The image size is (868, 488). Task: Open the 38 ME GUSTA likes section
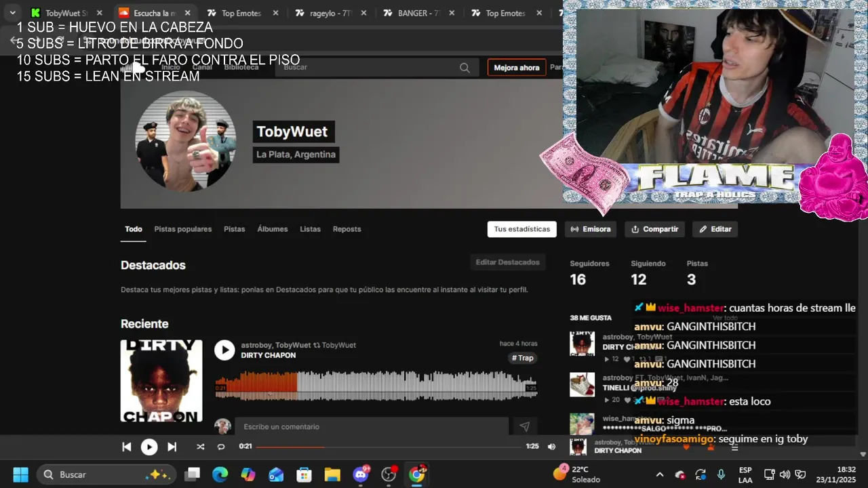(591, 317)
